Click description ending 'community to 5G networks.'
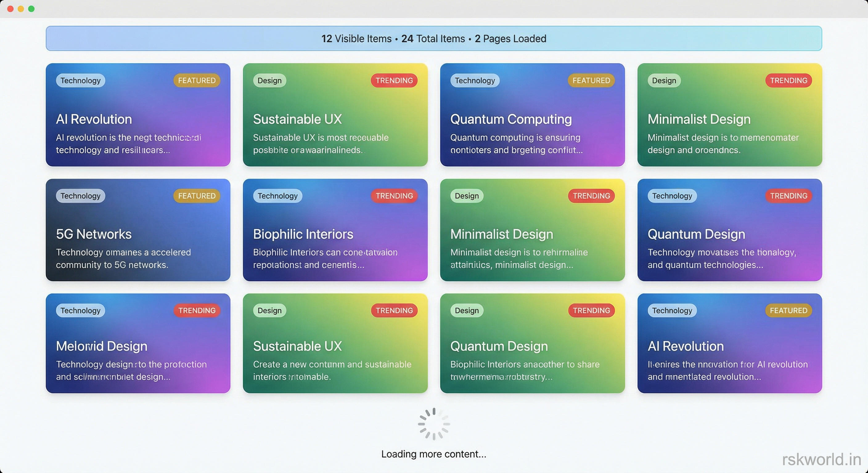Image resolution: width=868 pixels, height=473 pixels. click(112, 265)
